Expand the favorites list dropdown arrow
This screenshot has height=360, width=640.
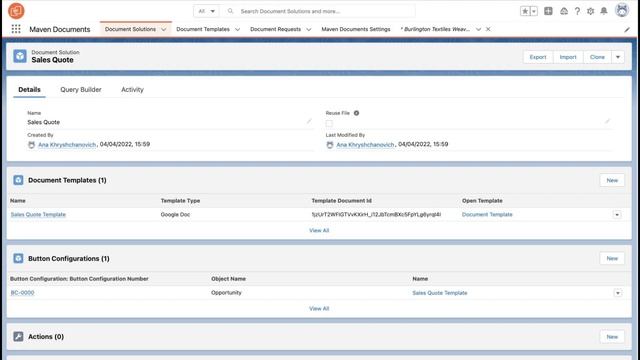[534, 11]
